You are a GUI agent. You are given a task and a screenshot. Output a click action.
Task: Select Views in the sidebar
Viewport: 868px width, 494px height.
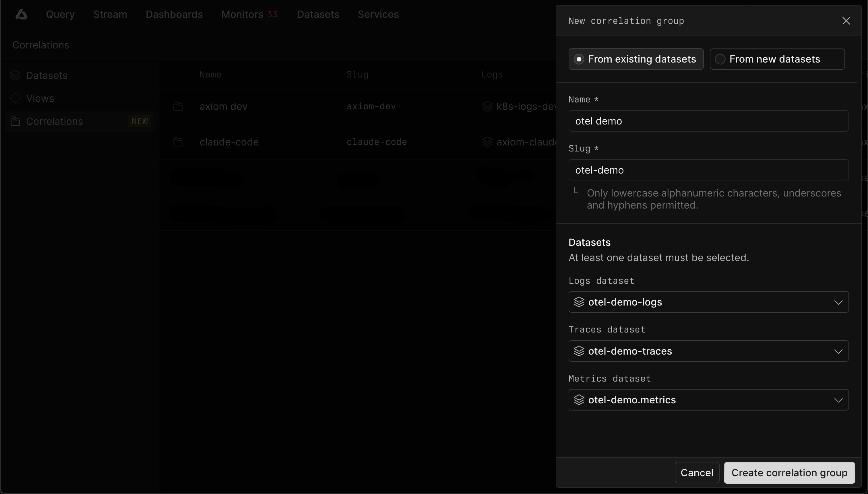[80, 98]
